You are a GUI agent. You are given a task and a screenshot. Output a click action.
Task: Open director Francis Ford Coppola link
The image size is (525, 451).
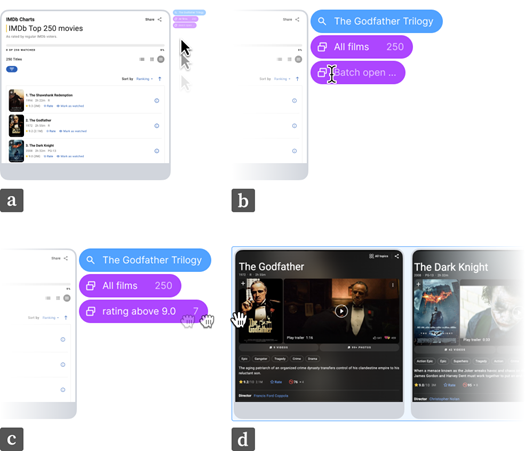click(x=271, y=396)
